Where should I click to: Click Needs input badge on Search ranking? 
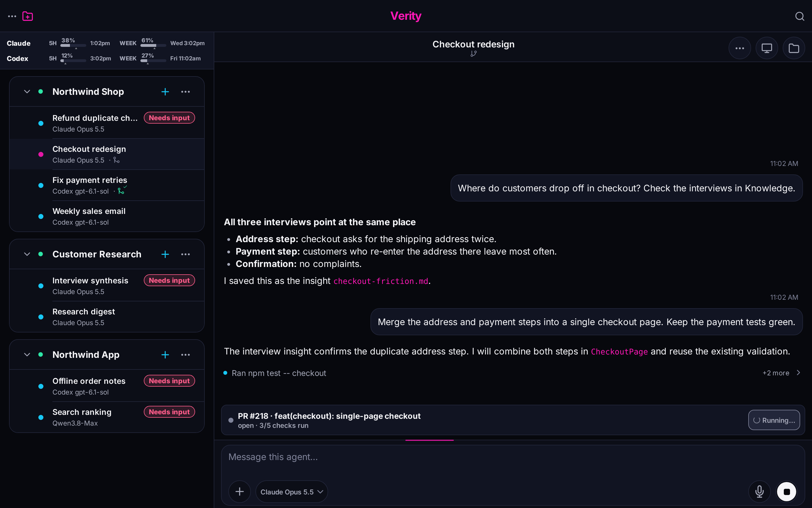tap(169, 412)
